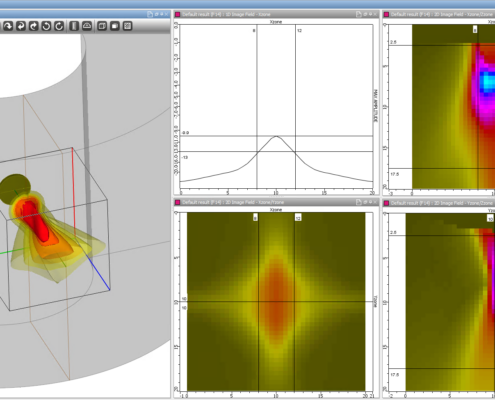Select bottom-middle 2D Image Field Xzone/Yzone title
495x400 pixels.
tap(233, 202)
